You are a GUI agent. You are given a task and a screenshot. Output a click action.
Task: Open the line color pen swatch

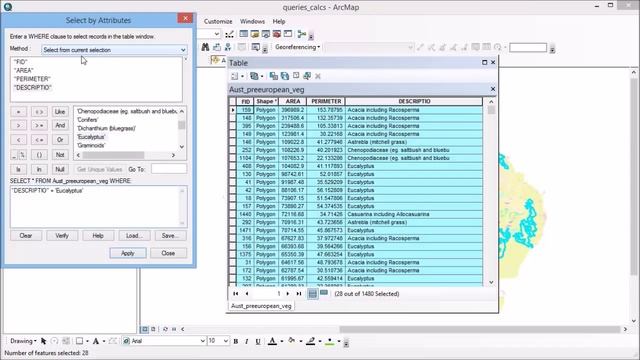pyautogui.click(x=311, y=341)
